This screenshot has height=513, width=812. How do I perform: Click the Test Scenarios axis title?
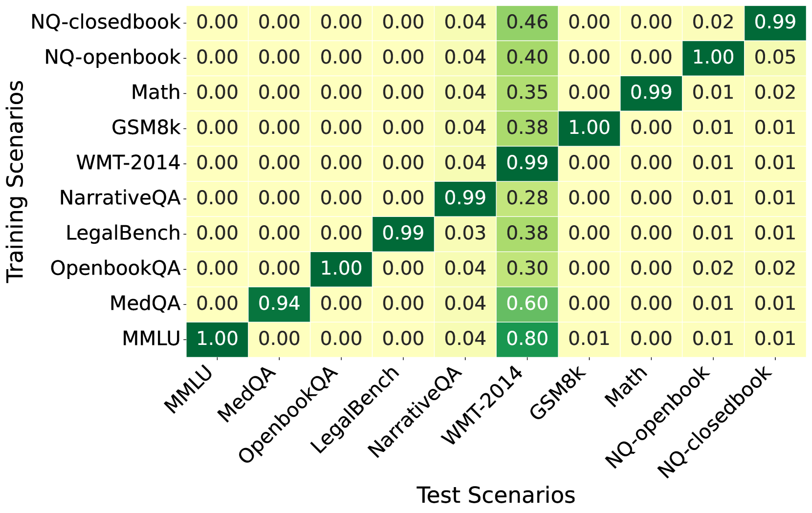tap(496, 495)
